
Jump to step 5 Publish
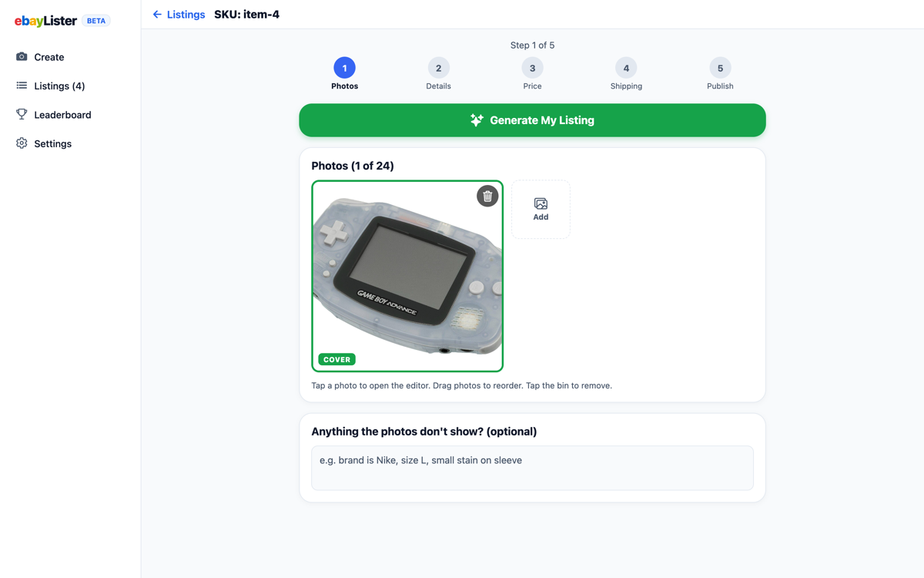(720, 74)
